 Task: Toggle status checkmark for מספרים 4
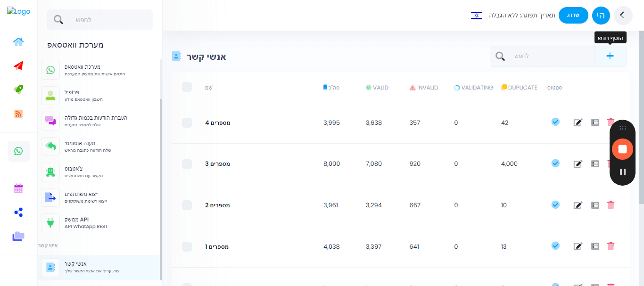click(x=555, y=122)
